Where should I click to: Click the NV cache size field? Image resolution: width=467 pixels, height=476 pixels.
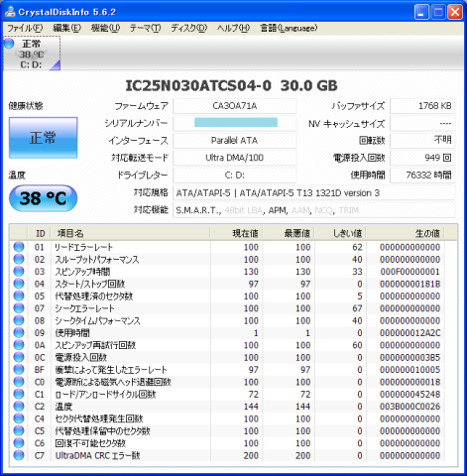point(422,123)
